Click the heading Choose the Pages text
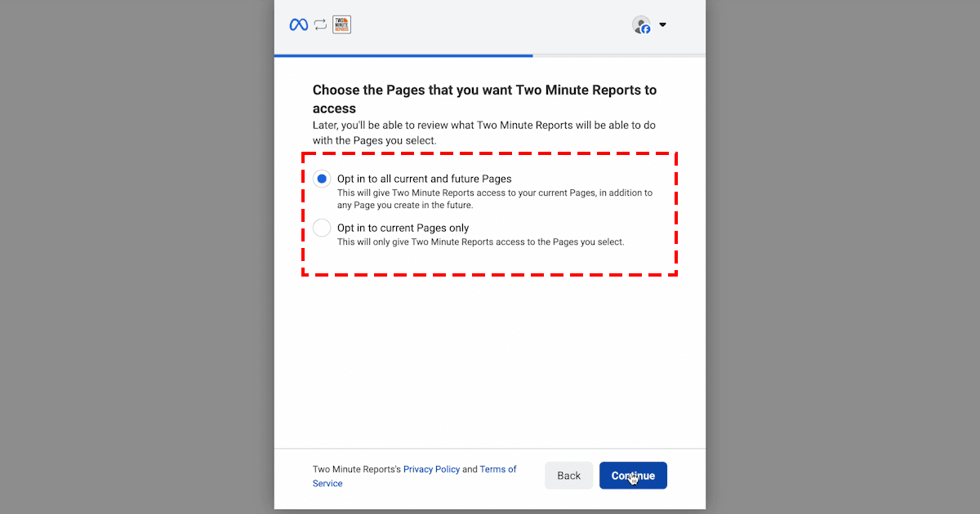 (x=484, y=99)
